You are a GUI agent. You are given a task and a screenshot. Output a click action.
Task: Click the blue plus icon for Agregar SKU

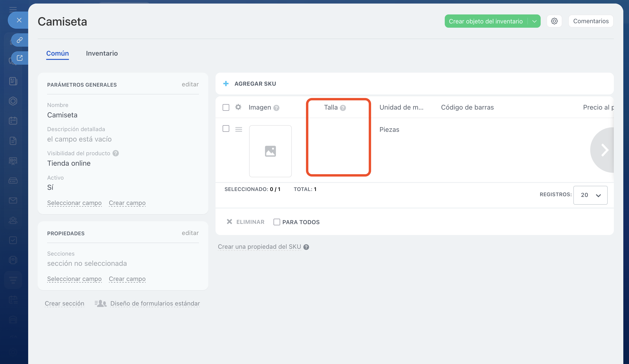tap(226, 84)
